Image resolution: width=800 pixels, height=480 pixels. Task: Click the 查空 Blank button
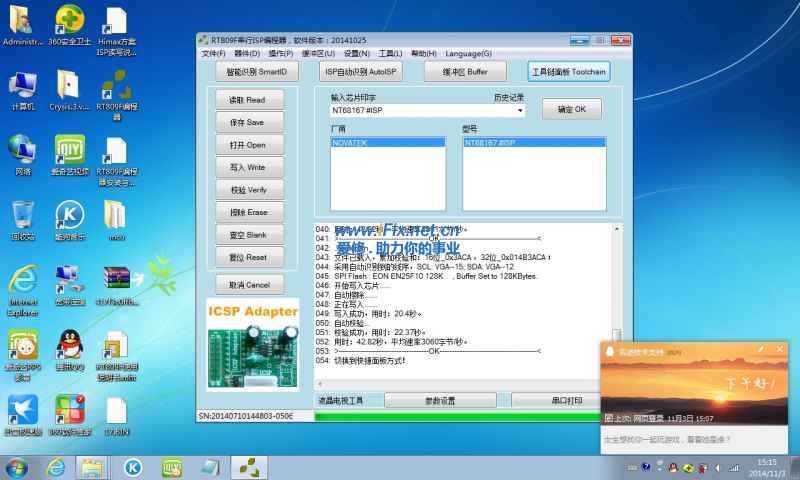249,235
